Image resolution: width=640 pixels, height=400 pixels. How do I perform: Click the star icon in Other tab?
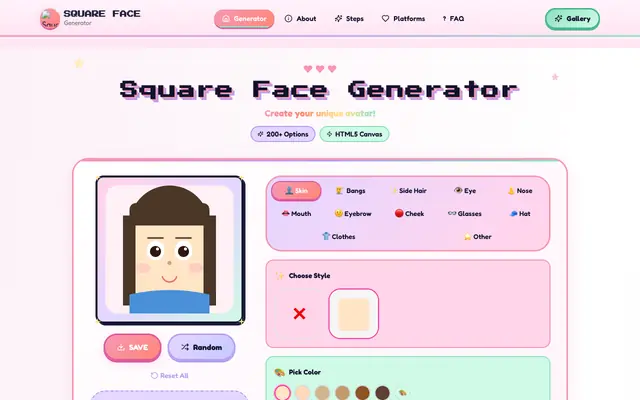pyautogui.click(x=467, y=236)
